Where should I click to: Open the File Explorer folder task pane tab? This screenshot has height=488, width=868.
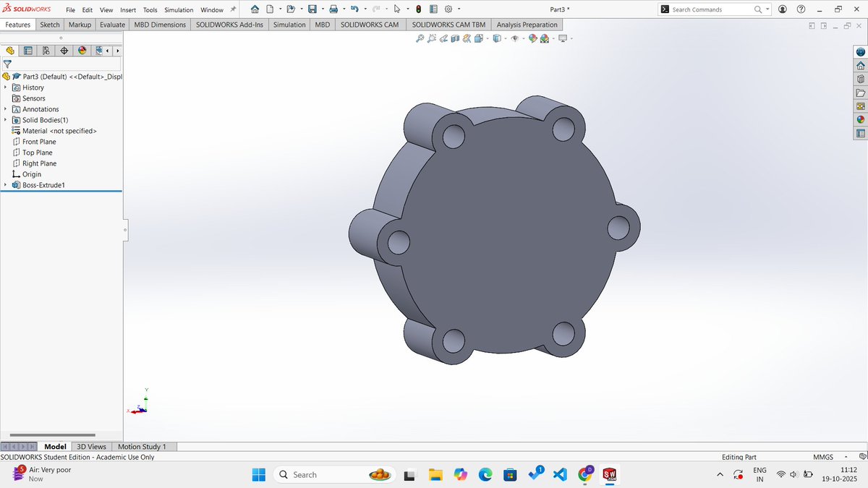click(860, 93)
